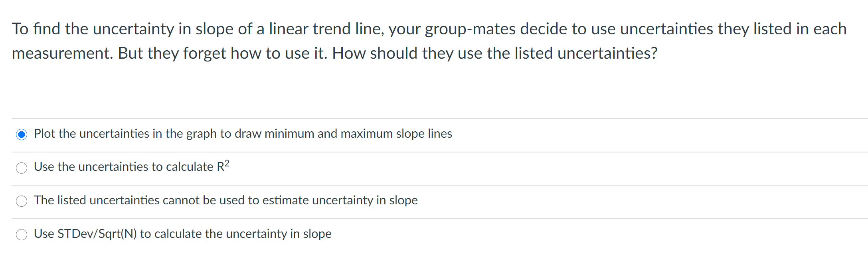Click the label 'Use the uncertainties to calculate R²'
Image resolution: width=868 pixels, height=261 pixels.
coord(132,166)
